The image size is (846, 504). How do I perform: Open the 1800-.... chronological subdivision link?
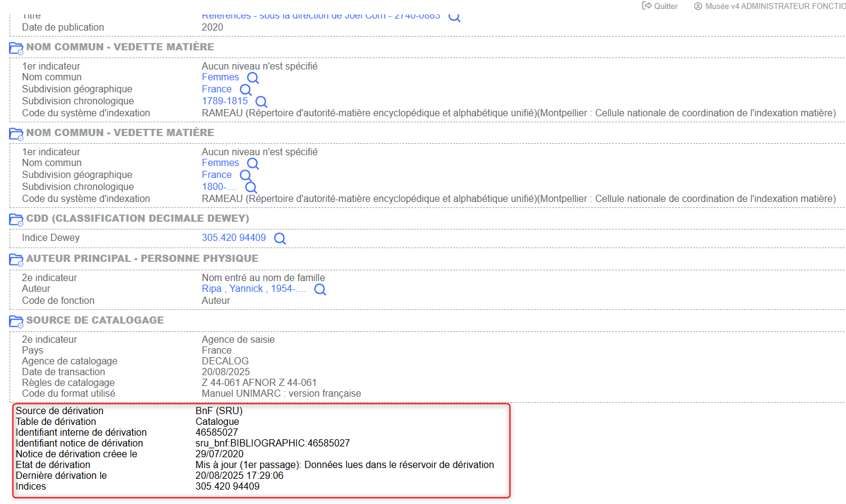pos(219,187)
